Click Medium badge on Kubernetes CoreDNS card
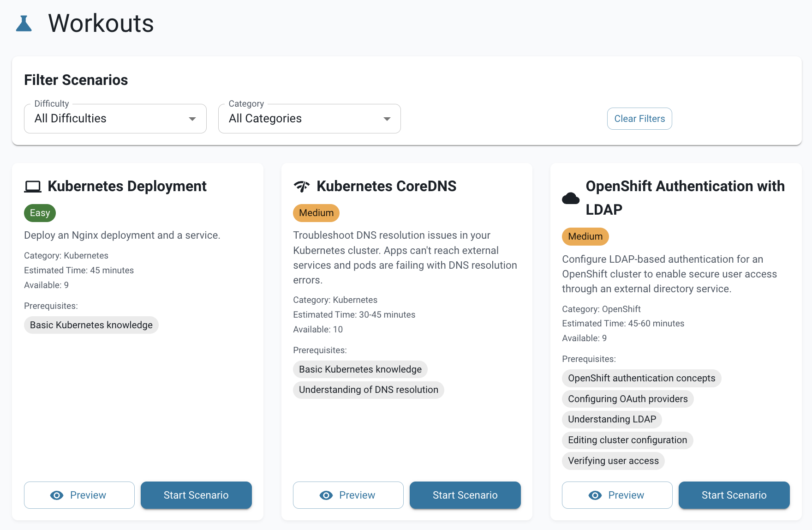 click(316, 213)
